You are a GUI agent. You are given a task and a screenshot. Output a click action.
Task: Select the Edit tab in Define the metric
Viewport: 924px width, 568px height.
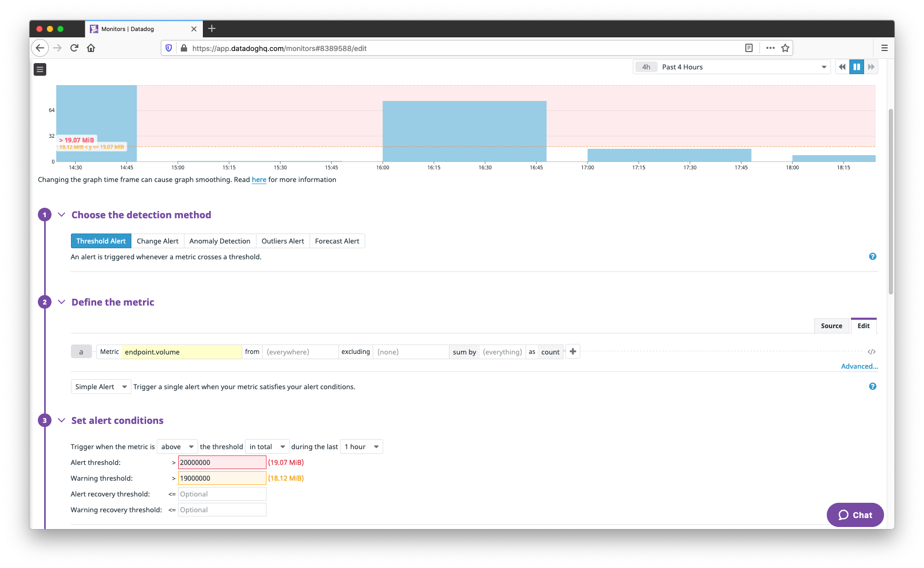864,326
